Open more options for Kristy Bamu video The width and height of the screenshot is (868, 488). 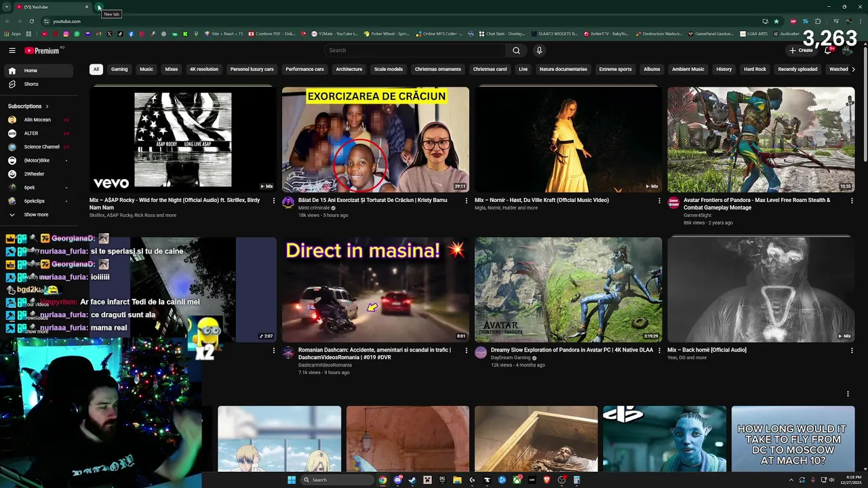(x=467, y=201)
